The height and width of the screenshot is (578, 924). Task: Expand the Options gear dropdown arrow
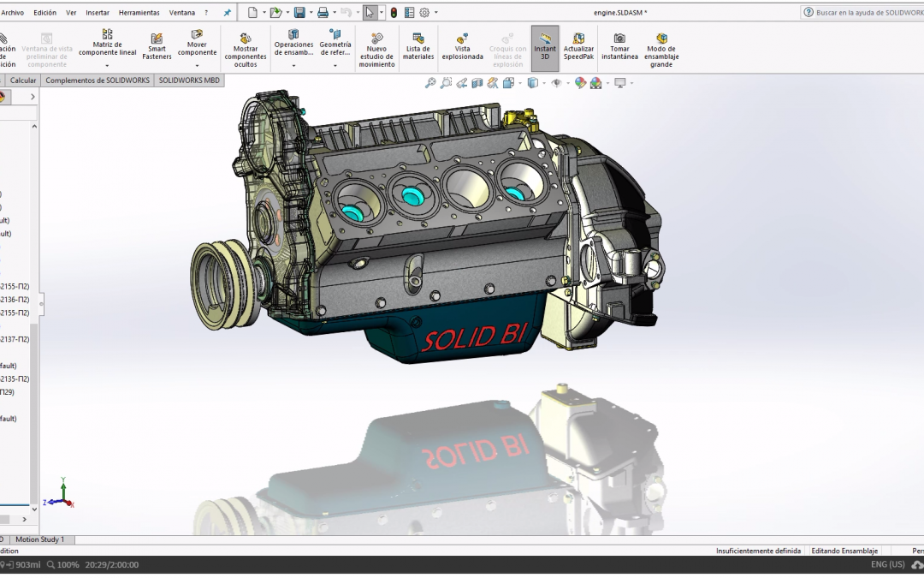[436, 12]
